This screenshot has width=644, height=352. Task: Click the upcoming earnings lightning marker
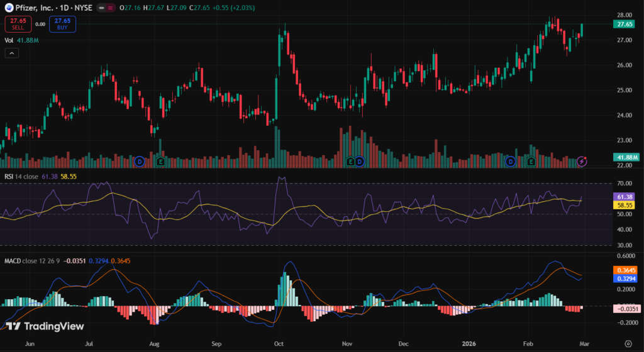pyautogui.click(x=582, y=162)
